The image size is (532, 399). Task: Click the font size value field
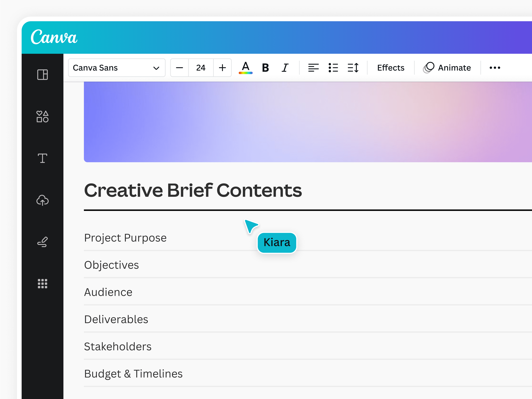click(x=201, y=68)
